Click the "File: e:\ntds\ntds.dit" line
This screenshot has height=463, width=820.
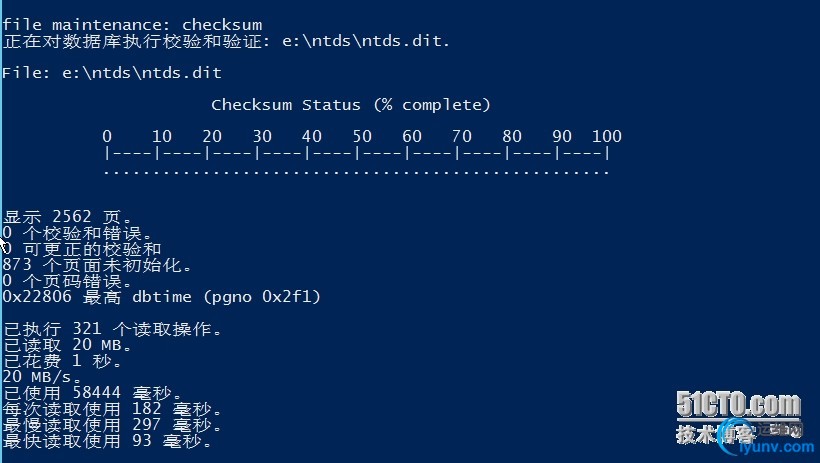112,73
